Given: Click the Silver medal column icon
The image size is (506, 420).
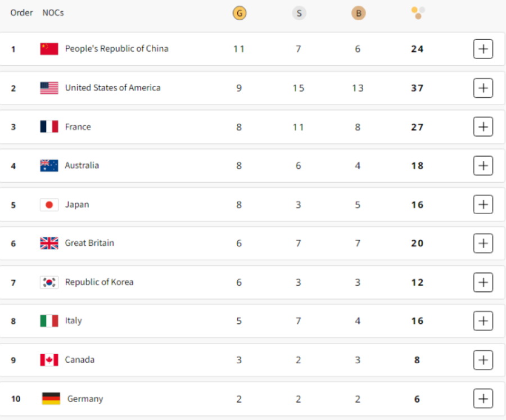Looking at the screenshot, I should pos(299,13).
